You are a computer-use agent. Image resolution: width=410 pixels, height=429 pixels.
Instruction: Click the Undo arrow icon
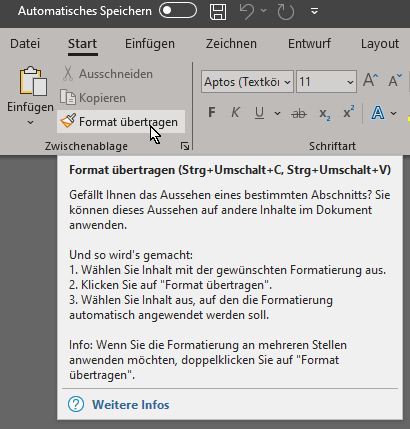pos(247,11)
